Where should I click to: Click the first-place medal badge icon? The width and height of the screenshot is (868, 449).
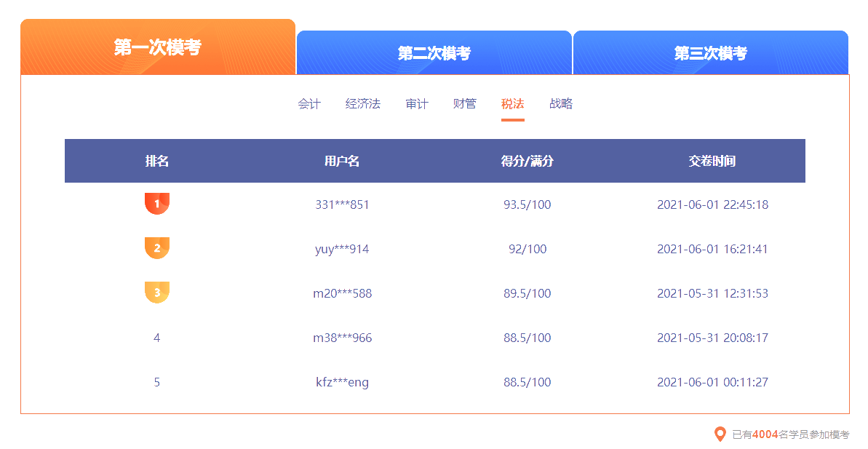[x=157, y=204]
